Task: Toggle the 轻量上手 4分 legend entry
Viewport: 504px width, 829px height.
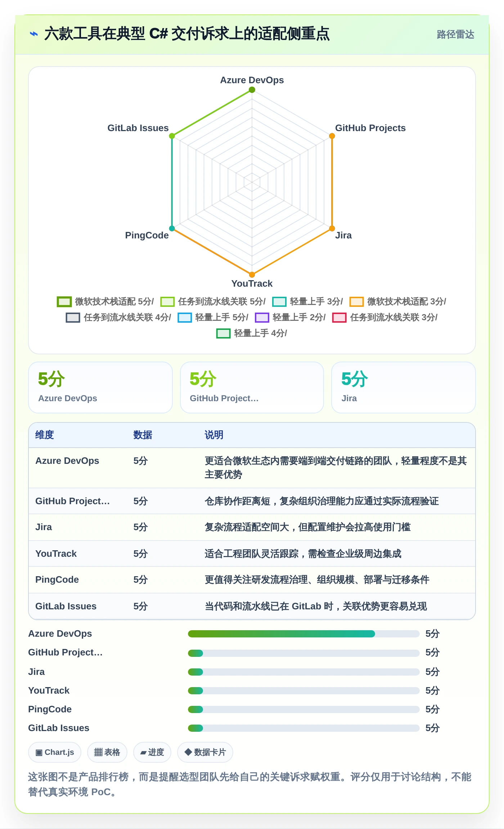Action: (x=252, y=333)
